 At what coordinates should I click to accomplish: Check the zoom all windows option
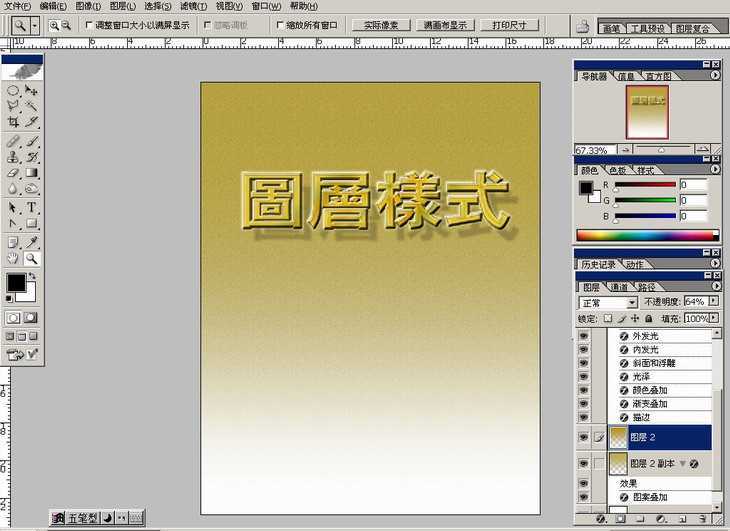[280, 25]
